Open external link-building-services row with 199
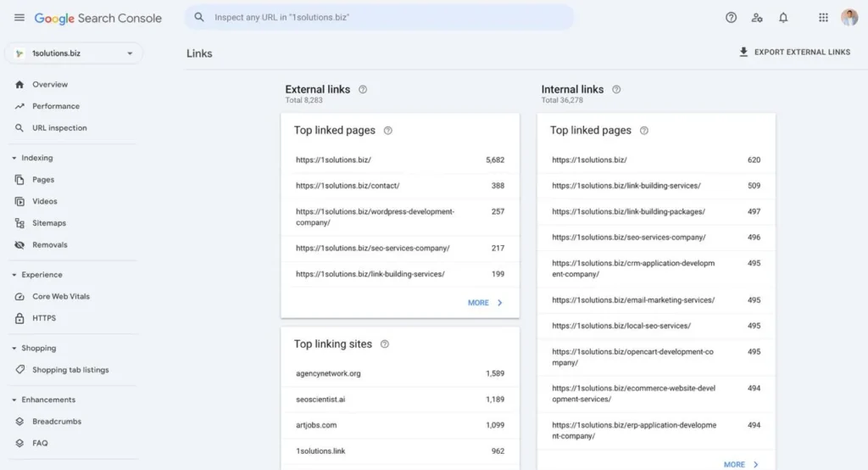The width and height of the screenshot is (868, 470). [x=400, y=274]
